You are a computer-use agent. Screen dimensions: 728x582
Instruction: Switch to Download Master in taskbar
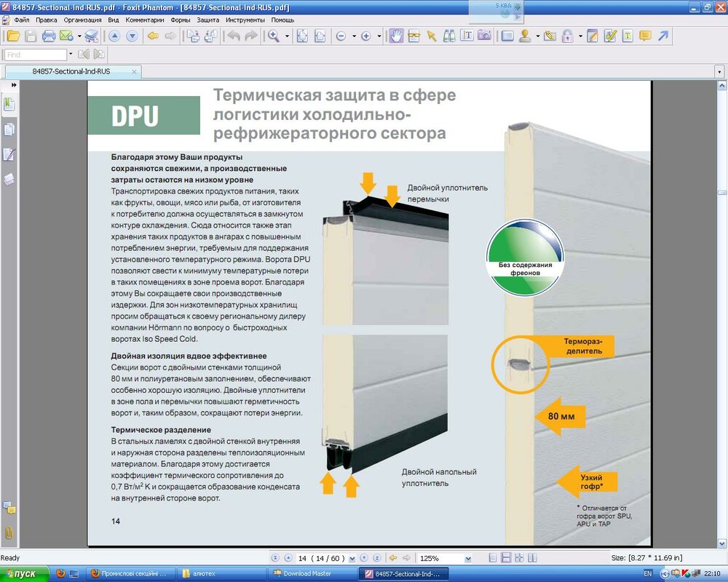[x=313, y=574]
